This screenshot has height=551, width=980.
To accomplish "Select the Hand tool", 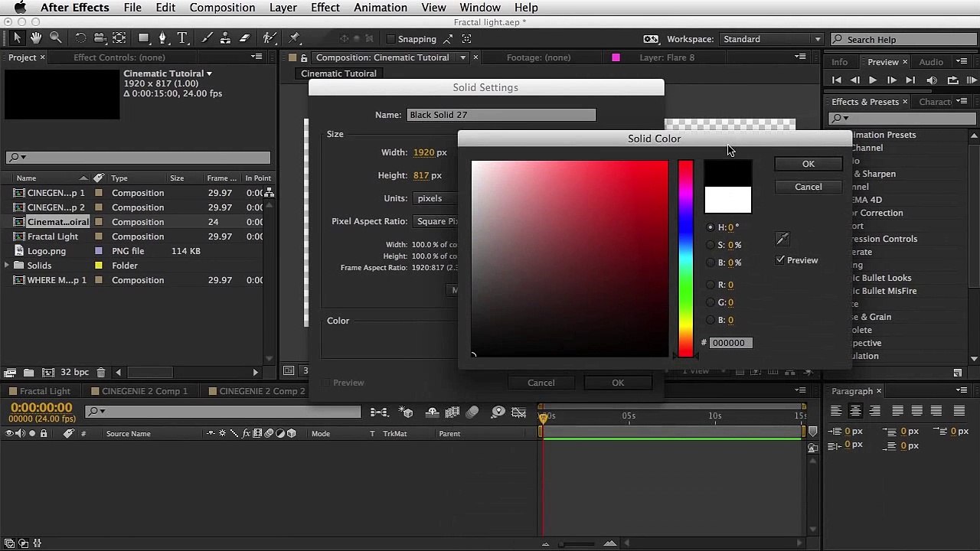I will pyautogui.click(x=37, y=37).
